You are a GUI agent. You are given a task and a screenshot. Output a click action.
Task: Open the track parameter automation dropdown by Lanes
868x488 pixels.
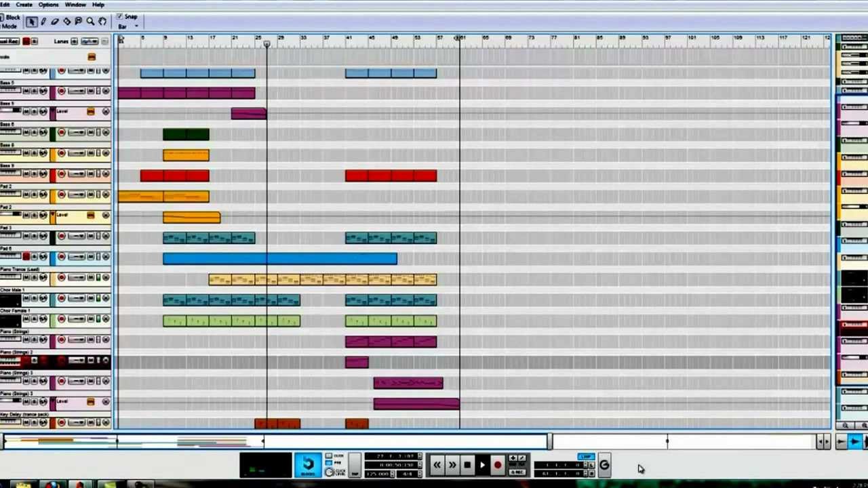[90, 41]
